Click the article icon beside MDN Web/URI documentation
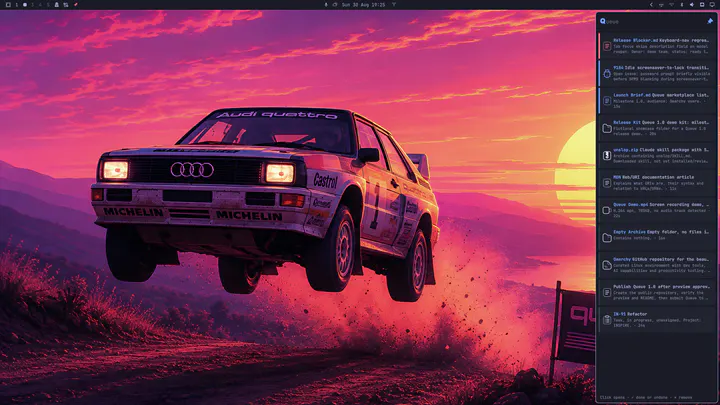Screen dimensions: 720x405 click(607, 183)
